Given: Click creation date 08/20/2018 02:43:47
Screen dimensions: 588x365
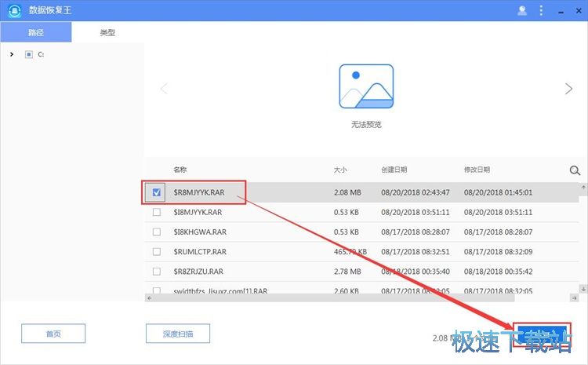Looking at the screenshot, I should click(416, 192).
